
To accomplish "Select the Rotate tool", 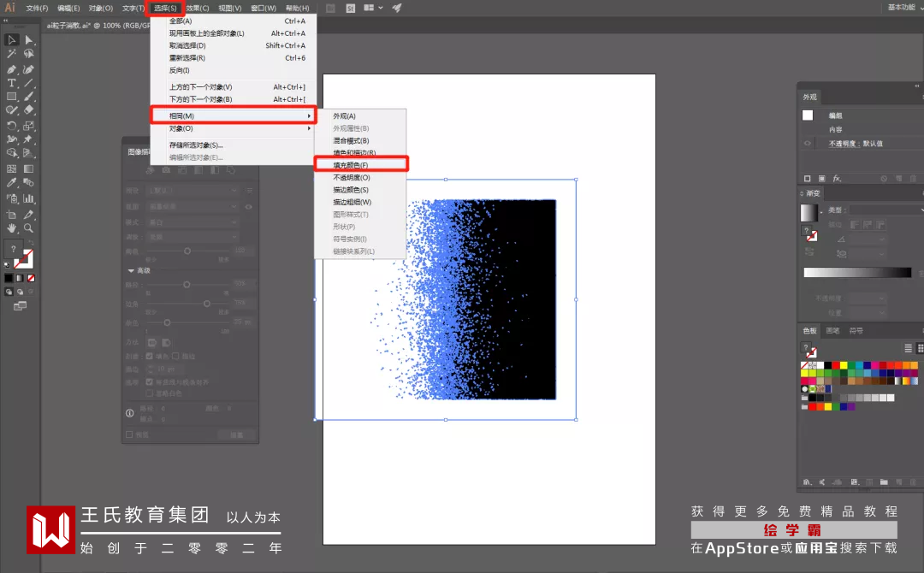I will 11,126.
